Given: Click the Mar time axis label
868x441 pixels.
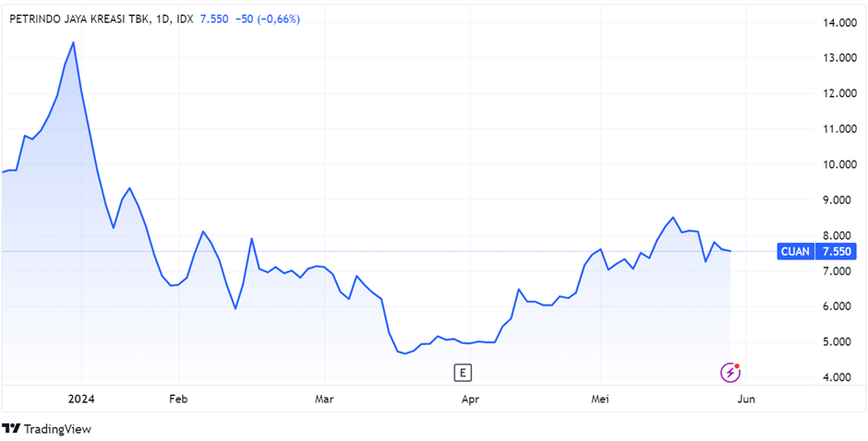Looking at the screenshot, I should pos(324,399).
